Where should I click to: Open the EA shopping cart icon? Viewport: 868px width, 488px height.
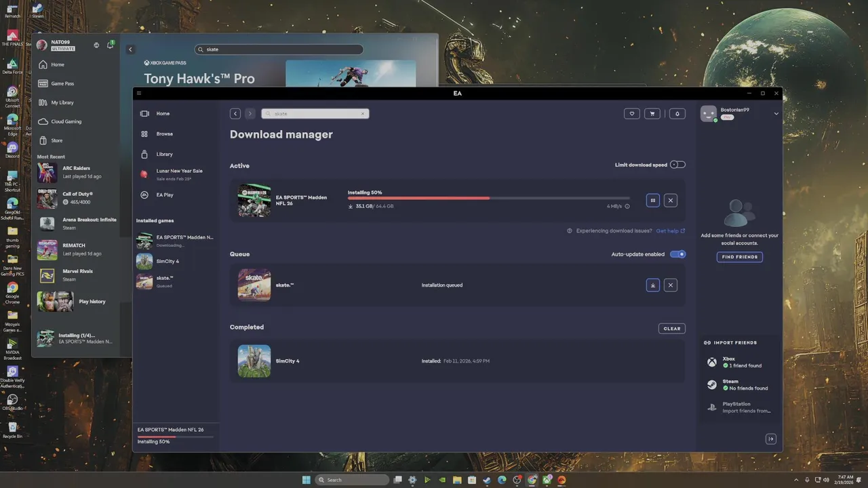coord(652,114)
